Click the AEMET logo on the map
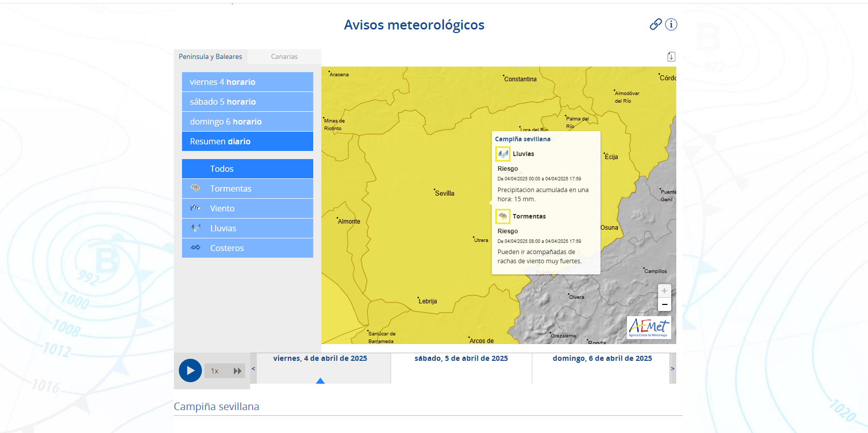The height and width of the screenshot is (433, 868). (649, 327)
